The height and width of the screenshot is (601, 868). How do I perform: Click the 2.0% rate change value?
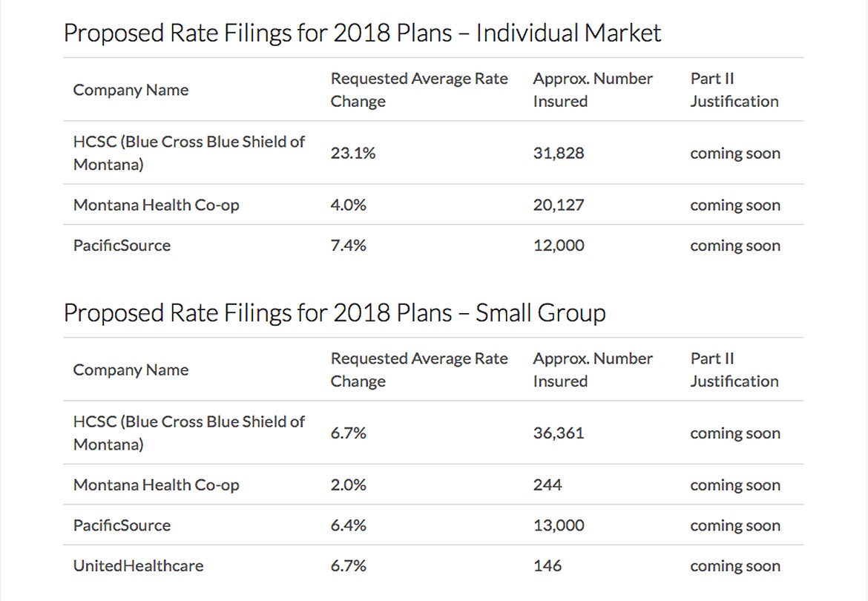348,485
